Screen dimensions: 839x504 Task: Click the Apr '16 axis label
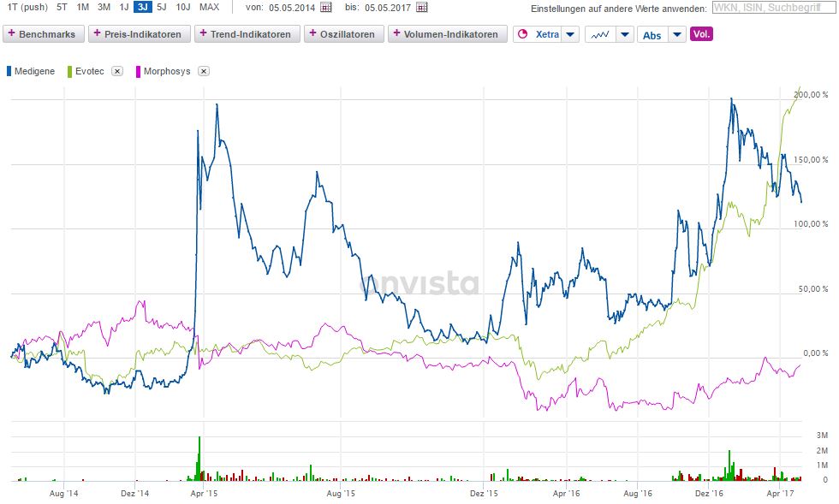566,493
